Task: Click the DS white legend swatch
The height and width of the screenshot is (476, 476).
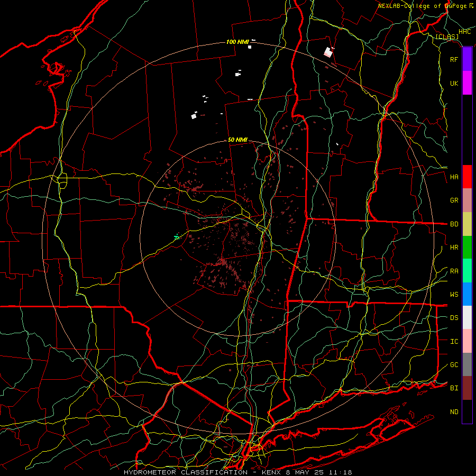Action: coord(467,317)
